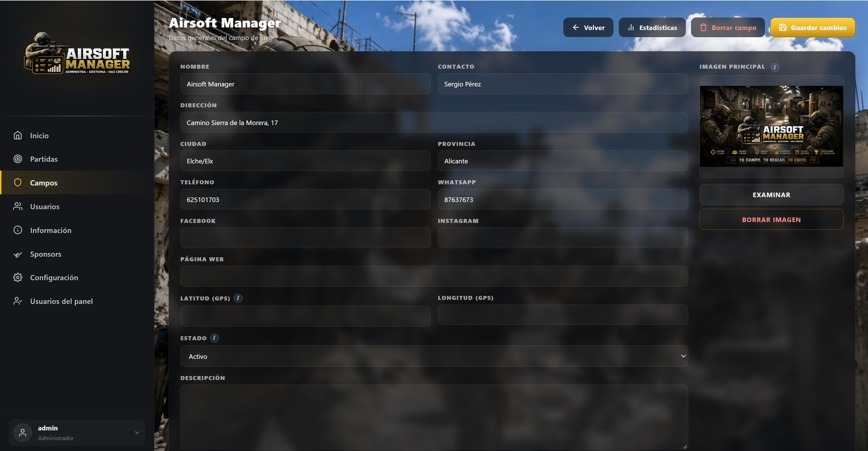Click the main image thumbnail preview
This screenshot has height=451, width=868.
click(771, 126)
